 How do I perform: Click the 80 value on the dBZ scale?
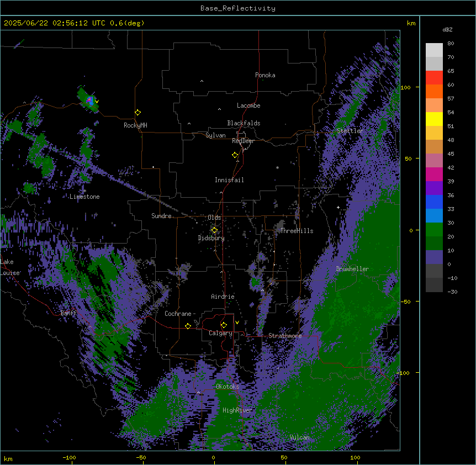451,44
